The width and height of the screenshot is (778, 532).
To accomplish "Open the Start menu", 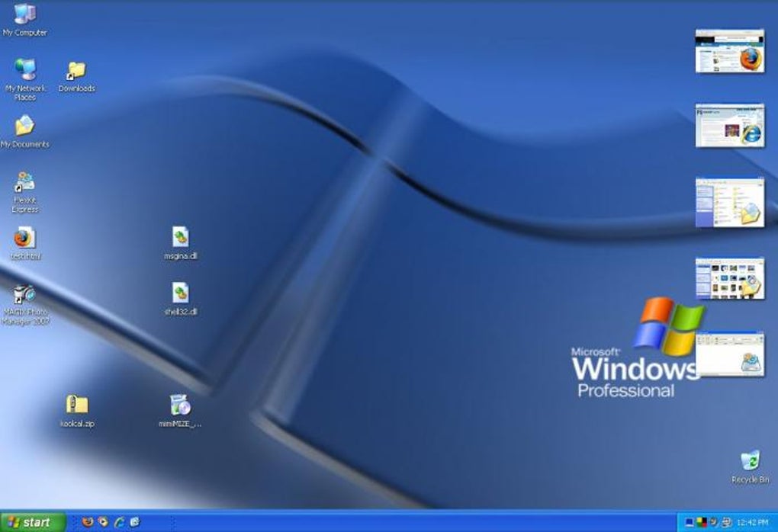I will pyautogui.click(x=34, y=522).
